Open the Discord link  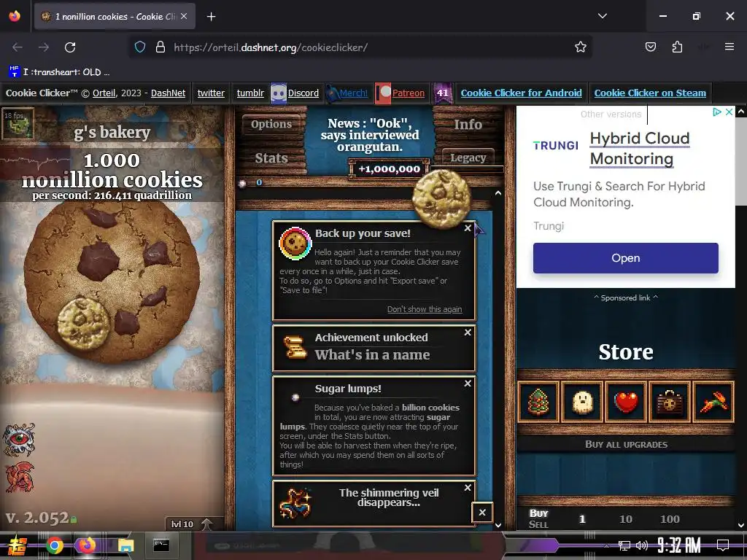click(x=303, y=93)
